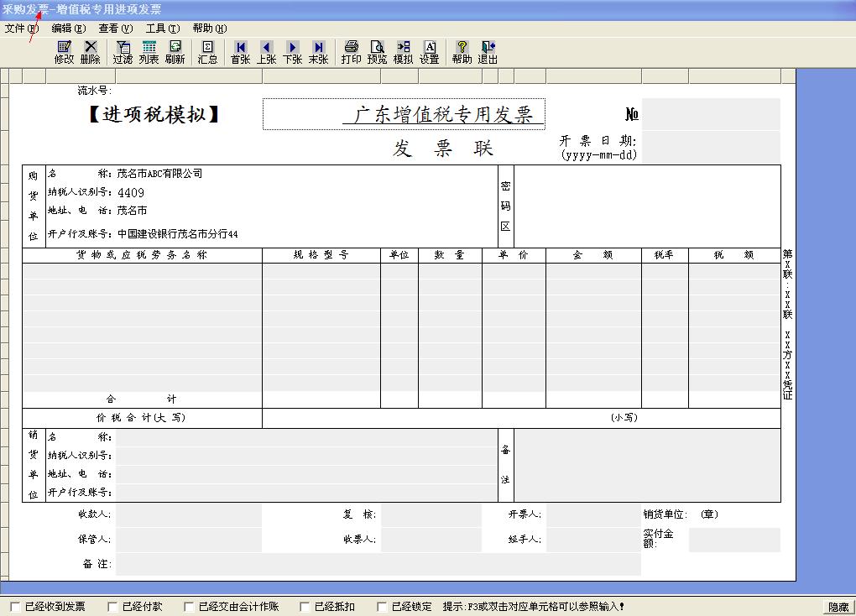Open the 工具(T) menu

[x=163, y=29]
